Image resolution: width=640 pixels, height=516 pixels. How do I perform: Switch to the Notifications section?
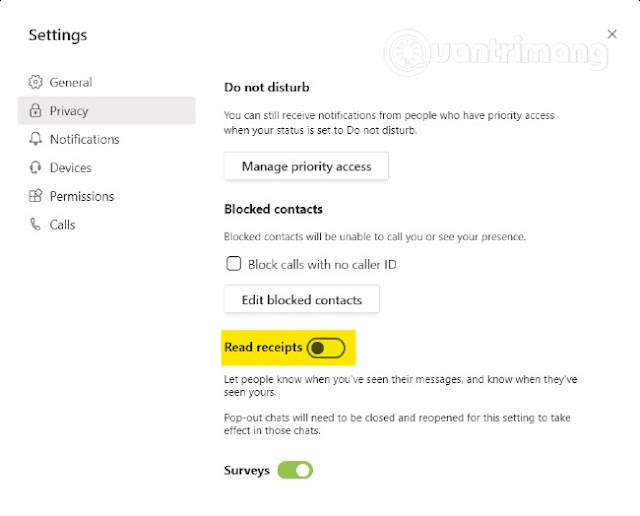[84, 139]
